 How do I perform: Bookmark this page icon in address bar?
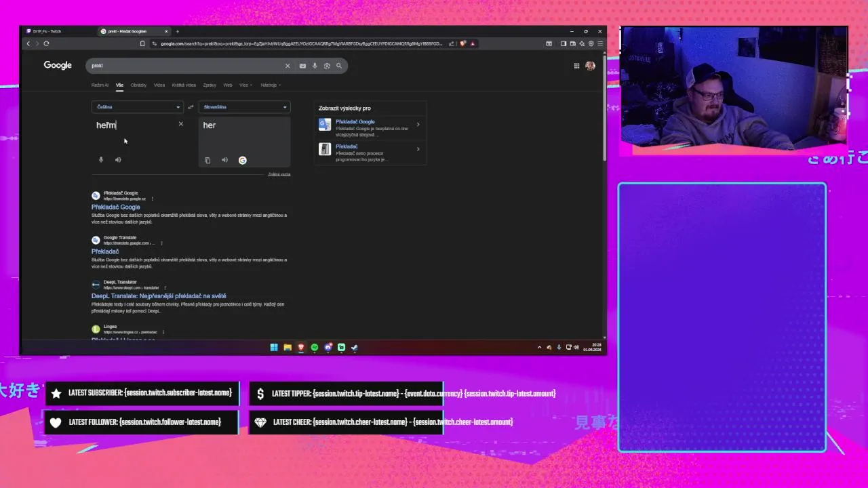(142, 43)
